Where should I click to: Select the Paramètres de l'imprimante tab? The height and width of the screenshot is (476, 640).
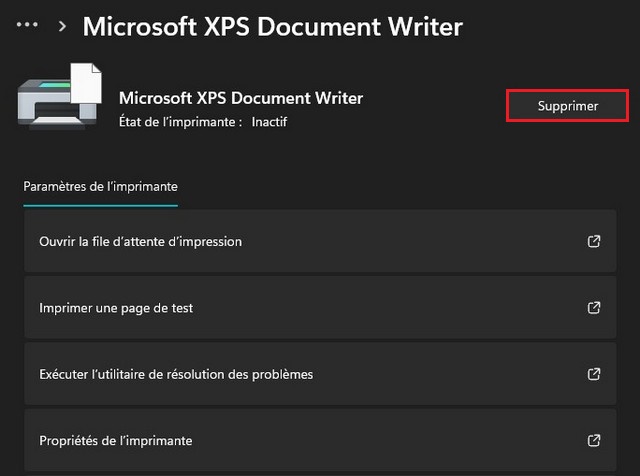100,187
